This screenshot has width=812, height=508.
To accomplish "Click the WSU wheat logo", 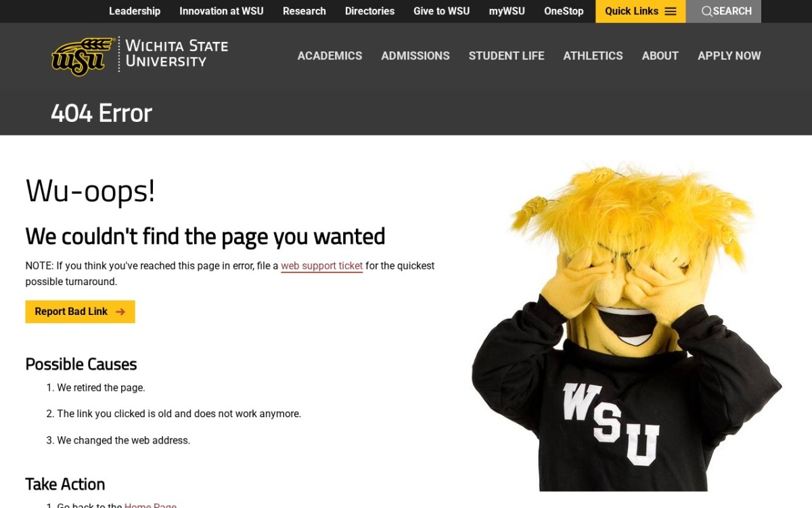I will (x=83, y=56).
